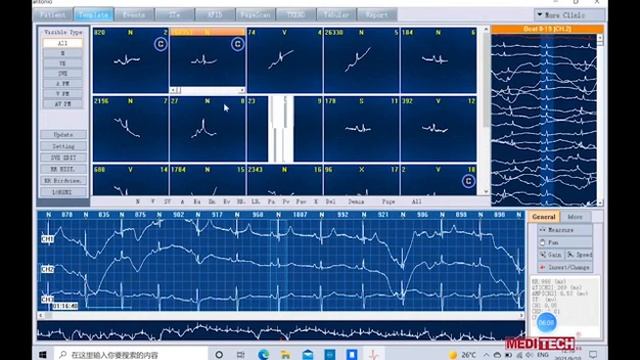
Task: Click the RR HIST. button
Action: (x=63, y=169)
